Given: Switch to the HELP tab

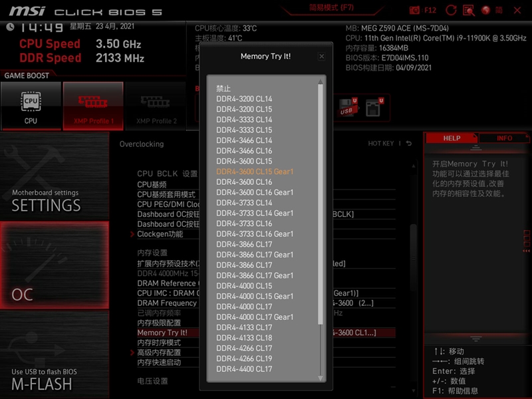Looking at the screenshot, I should (452, 138).
